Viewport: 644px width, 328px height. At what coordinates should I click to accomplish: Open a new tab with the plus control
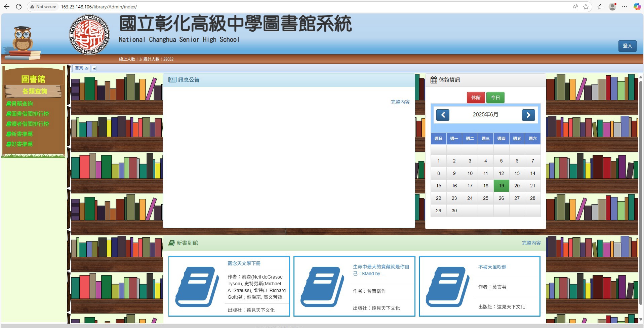click(94, 68)
